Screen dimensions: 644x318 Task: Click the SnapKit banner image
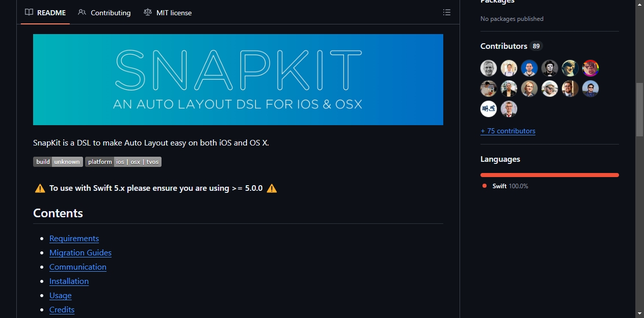click(x=238, y=79)
